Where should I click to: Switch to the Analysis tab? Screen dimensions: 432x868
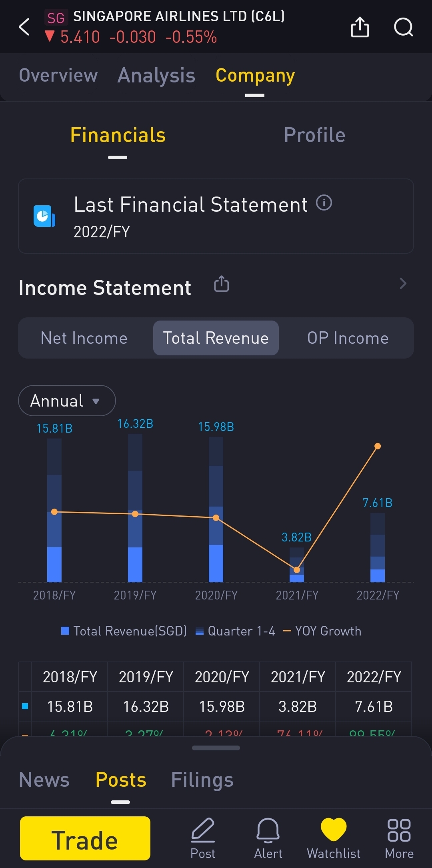tap(156, 76)
